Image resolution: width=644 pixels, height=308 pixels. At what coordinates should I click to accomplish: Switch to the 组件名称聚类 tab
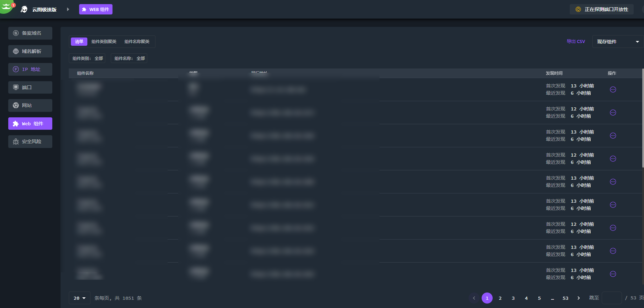coord(137,42)
